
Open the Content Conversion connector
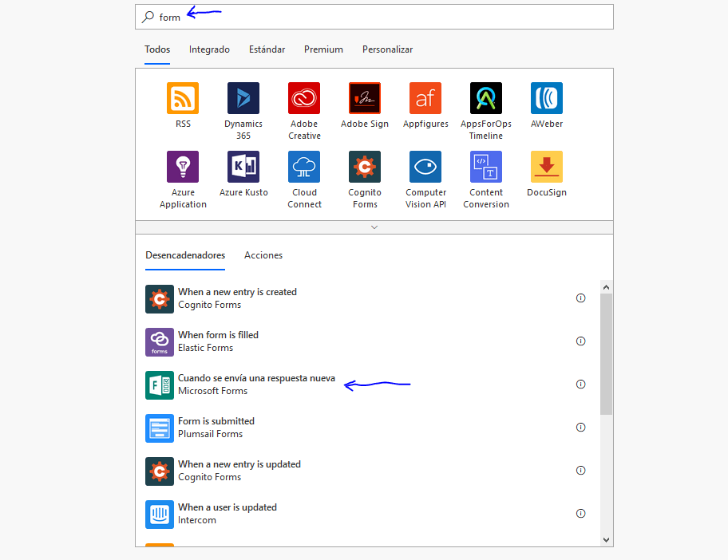tap(485, 167)
